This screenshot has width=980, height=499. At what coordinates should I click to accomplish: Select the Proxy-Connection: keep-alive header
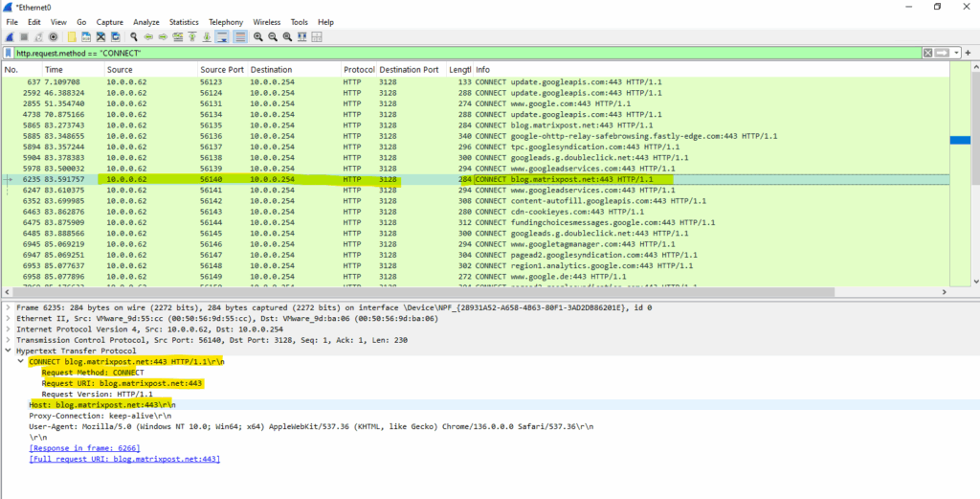(x=100, y=416)
